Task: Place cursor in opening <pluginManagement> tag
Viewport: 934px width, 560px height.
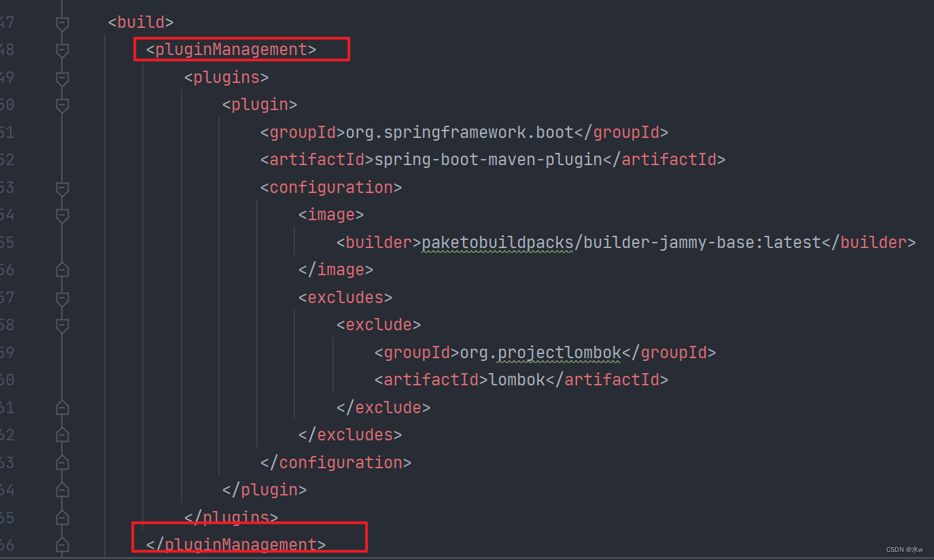Action: point(231,50)
